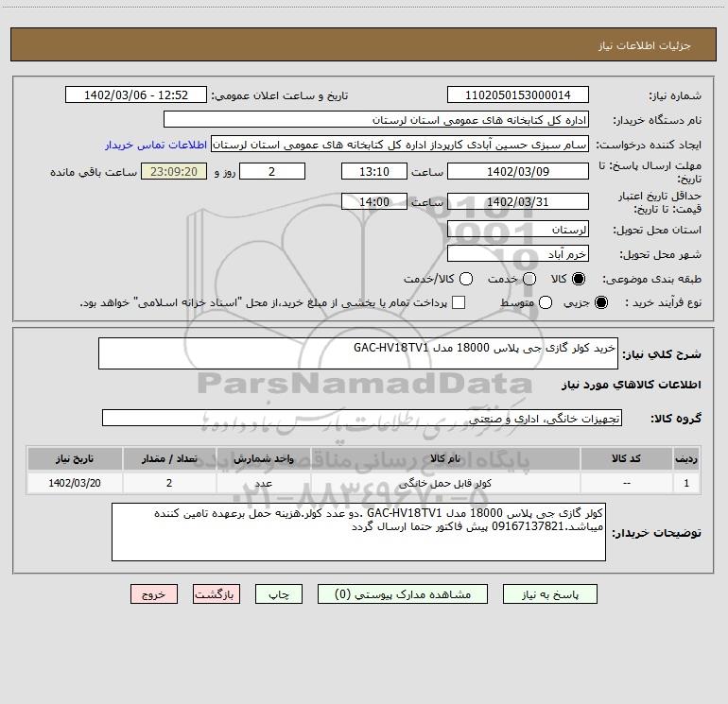This screenshot has height=704, width=728.
Task: Click the واحد شمارش column header
Action: pyautogui.click(x=263, y=458)
